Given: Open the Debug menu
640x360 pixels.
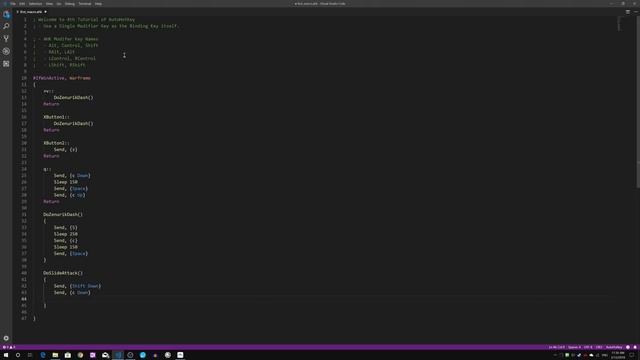Looking at the screenshot, I should coord(70,4).
